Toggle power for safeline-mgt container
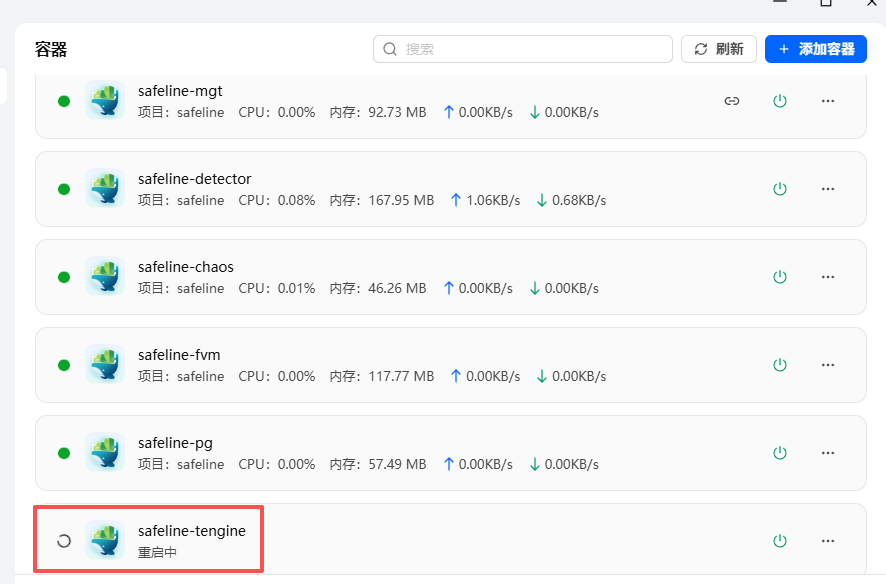886x584 pixels. (780, 101)
